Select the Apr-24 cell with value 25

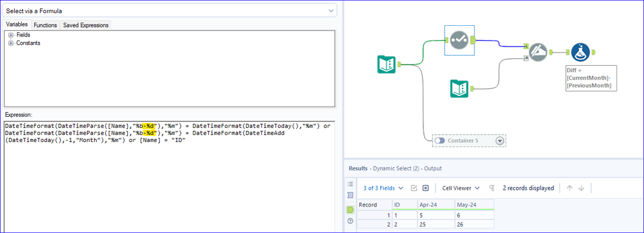pos(436,224)
